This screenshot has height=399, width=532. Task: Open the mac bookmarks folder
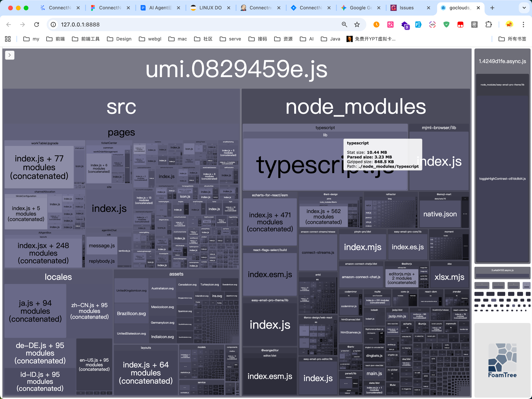click(178, 39)
